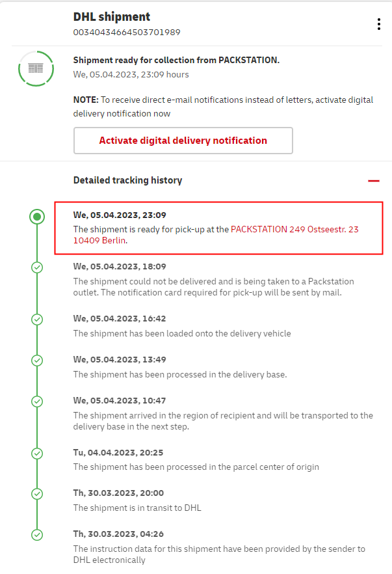Select the 'loaded onto the delivery vehicle' entry

182,333
